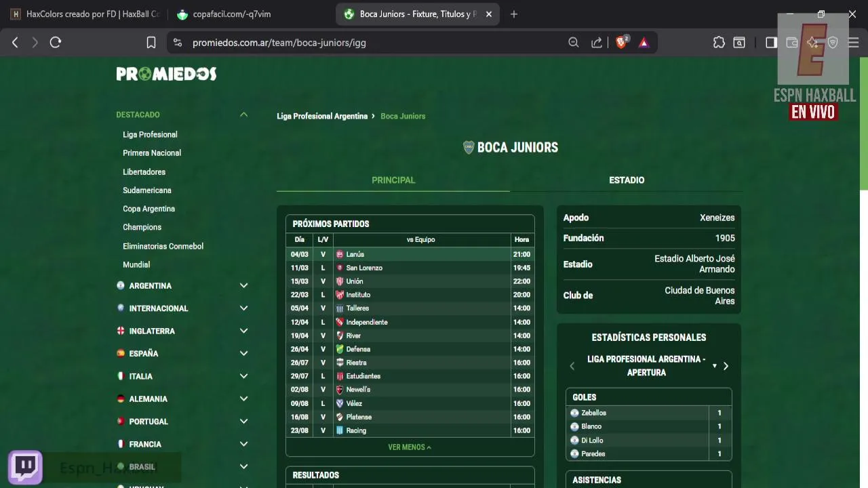This screenshot has width=868, height=488.
Task: Reload the page with the refresh icon
Action: 56,42
